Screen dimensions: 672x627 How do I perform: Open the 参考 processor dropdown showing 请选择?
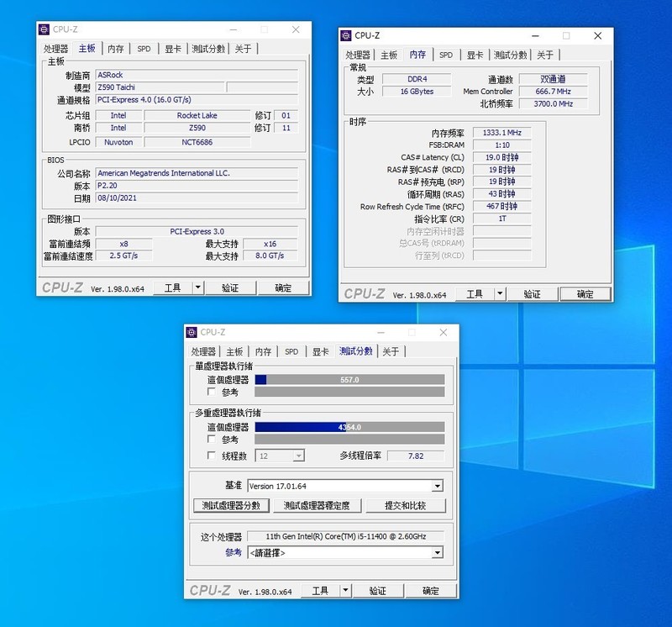438,552
